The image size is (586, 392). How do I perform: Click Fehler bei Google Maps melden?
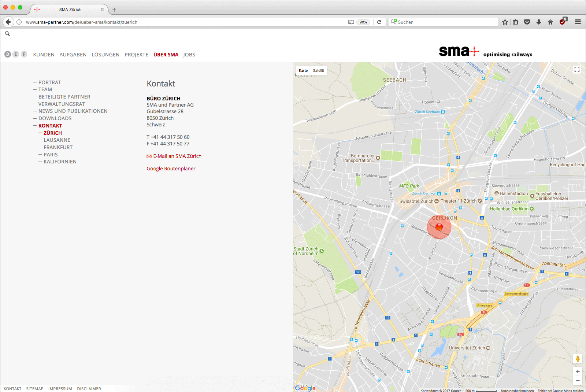561,391
